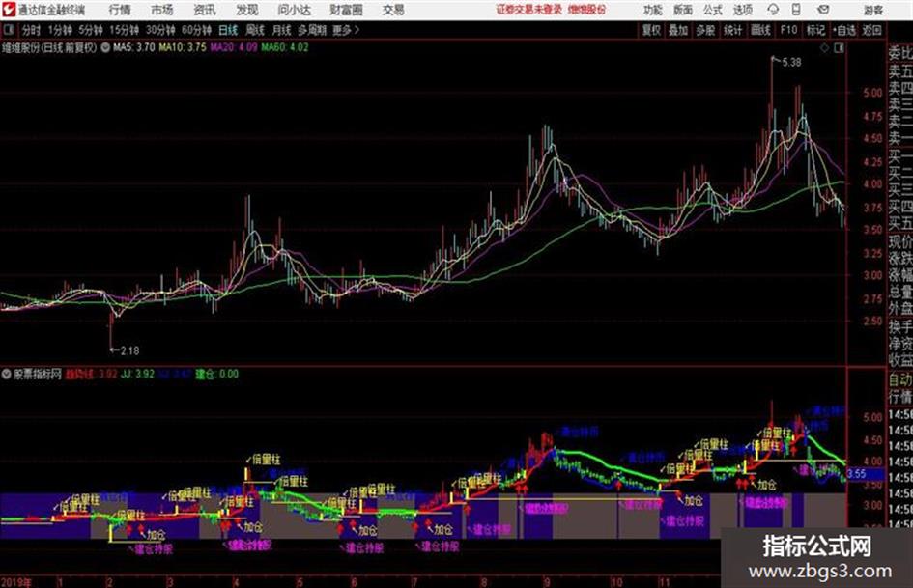Open the 多周期 multi-period view
The width and height of the screenshot is (913, 588).
[312, 30]
